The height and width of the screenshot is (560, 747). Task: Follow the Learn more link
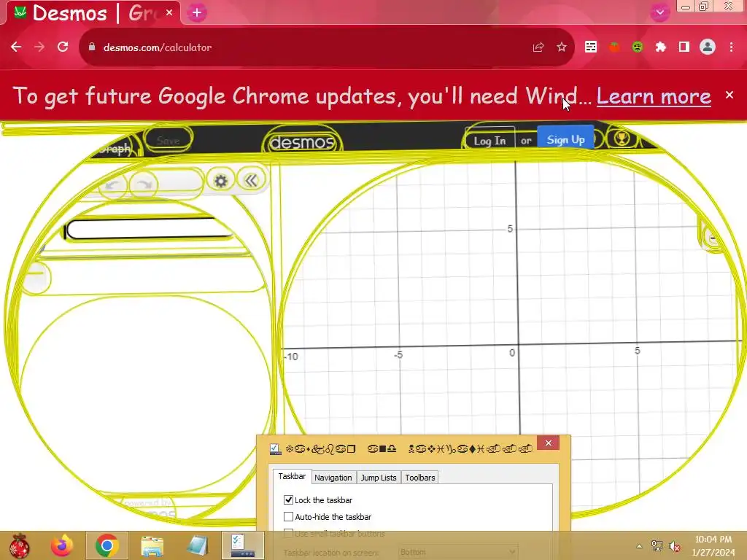pyautogui.click(x=654, y=96)
